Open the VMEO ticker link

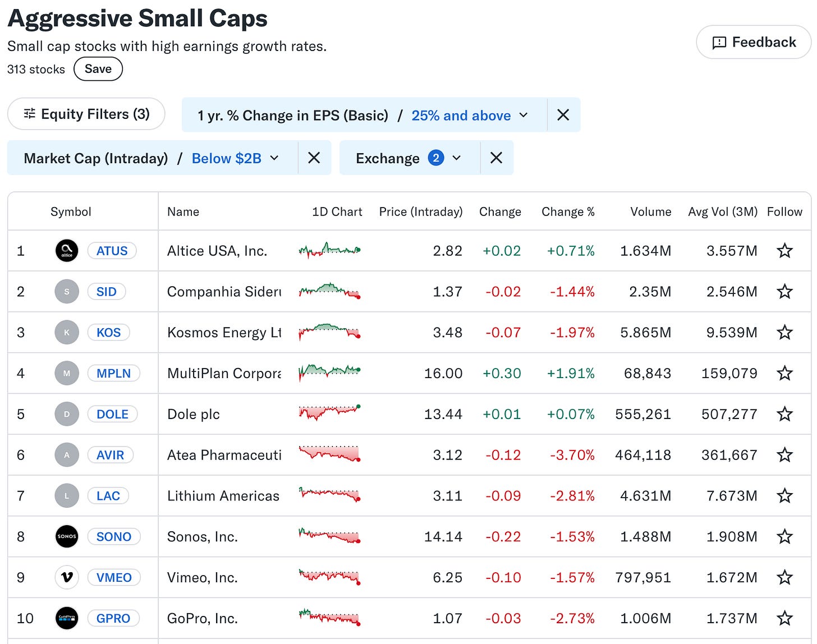(x=114, y=577)
